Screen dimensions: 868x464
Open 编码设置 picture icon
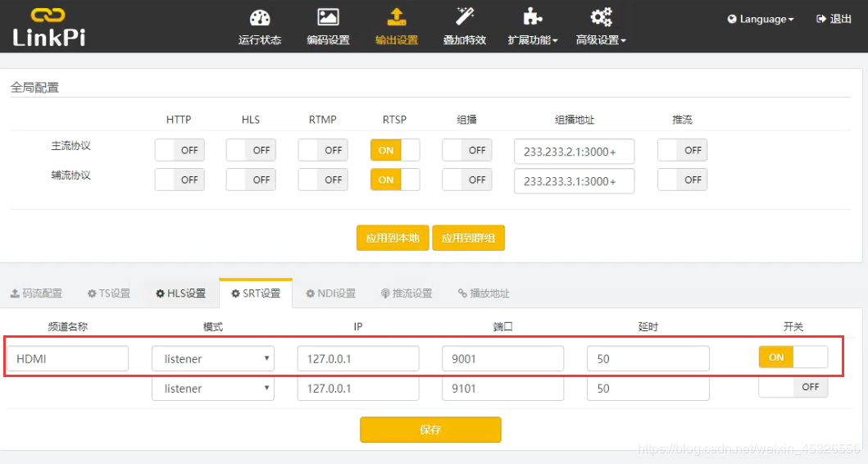coord(328,17)
